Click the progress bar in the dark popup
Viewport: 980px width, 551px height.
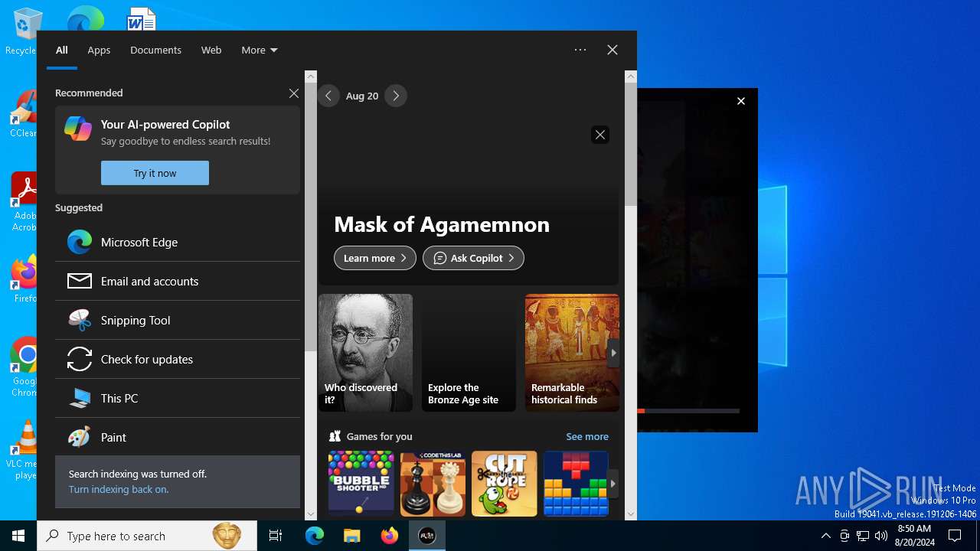click(x=688, y=411)
